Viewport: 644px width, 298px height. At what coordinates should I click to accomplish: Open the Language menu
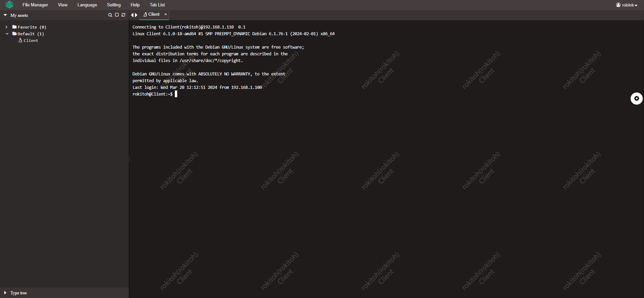tap(87, 5)
